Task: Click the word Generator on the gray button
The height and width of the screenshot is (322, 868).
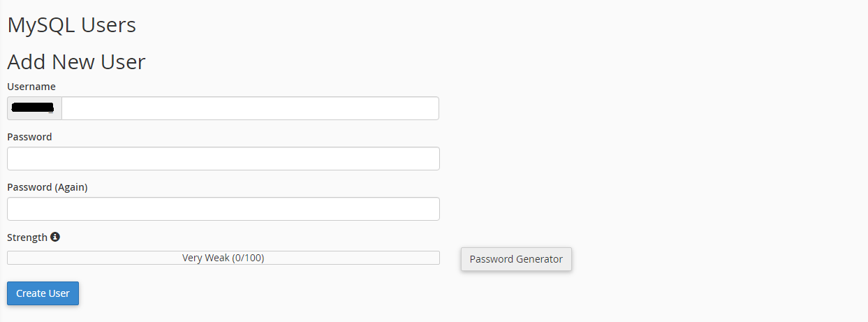Action: point(538,259)
